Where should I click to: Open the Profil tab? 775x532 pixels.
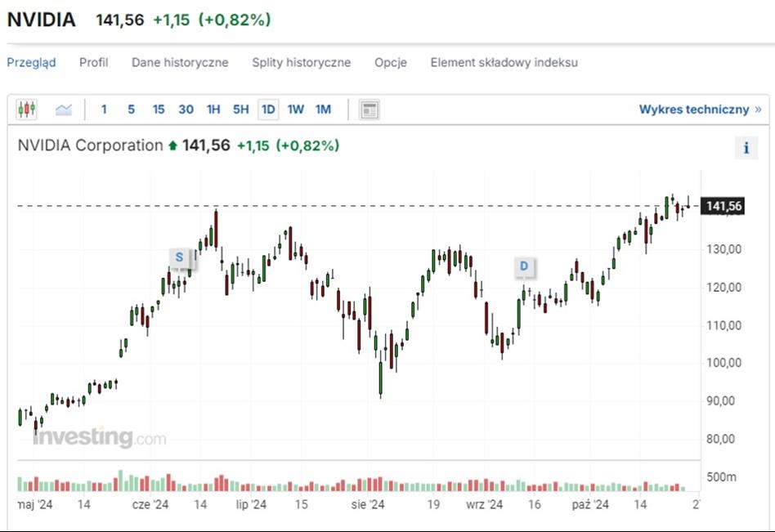click(93, 62)
